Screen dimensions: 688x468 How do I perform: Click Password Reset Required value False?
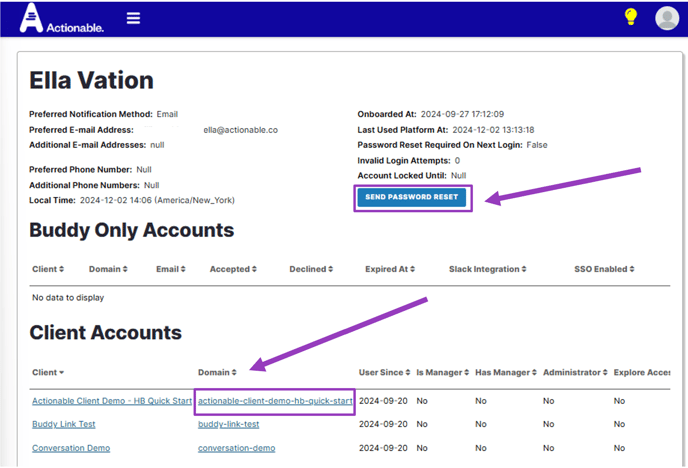pyautogui.click(x=537, y=145)
